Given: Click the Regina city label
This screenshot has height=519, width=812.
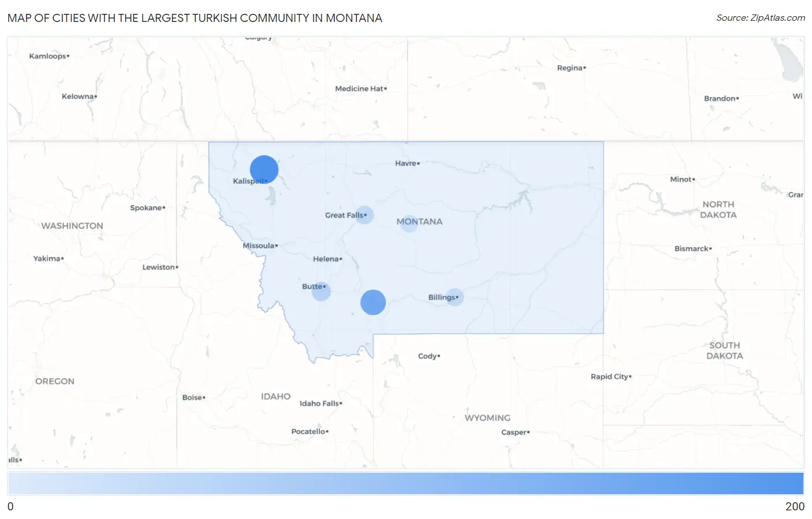Looking at the screenshot, I should click(571, 68).
